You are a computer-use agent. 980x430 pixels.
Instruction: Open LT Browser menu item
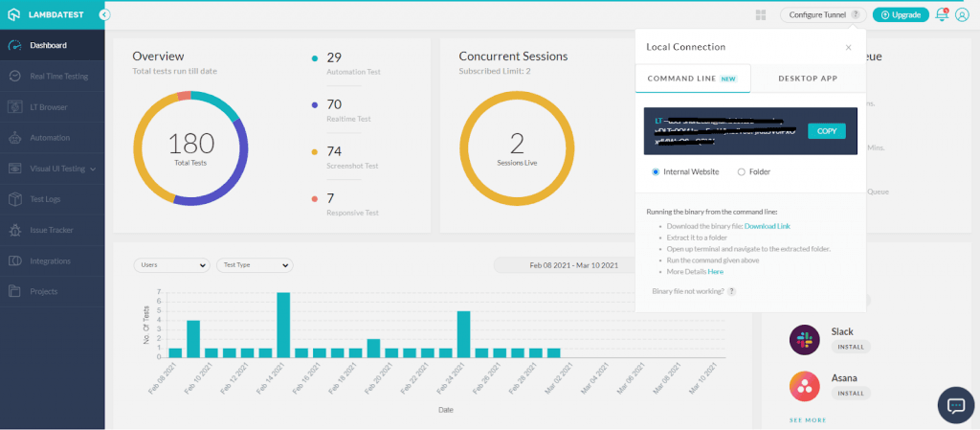[53, 107]
